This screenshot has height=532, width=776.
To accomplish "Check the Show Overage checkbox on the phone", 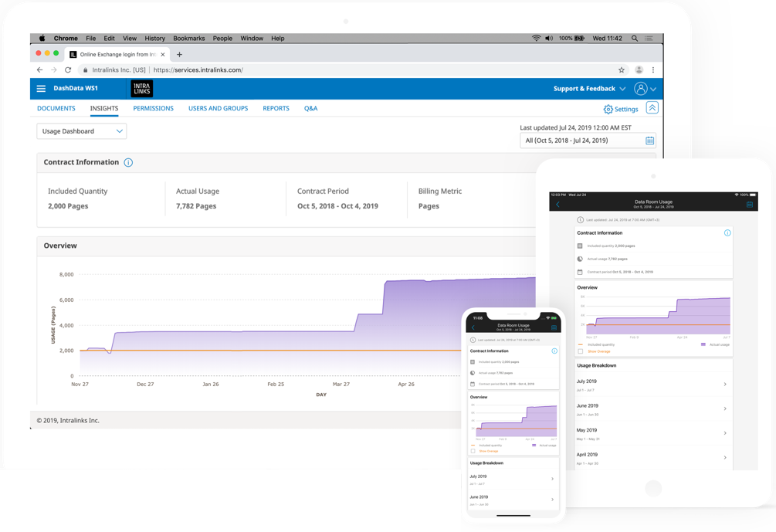I will (x=473, y=451).
